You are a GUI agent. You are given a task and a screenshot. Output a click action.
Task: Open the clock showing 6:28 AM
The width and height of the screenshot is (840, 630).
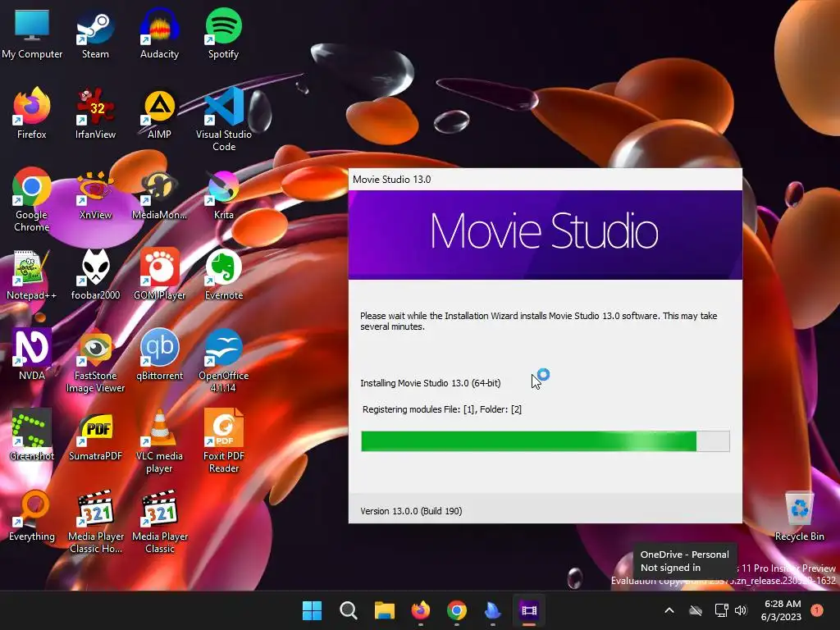click(x=782, y=610)
